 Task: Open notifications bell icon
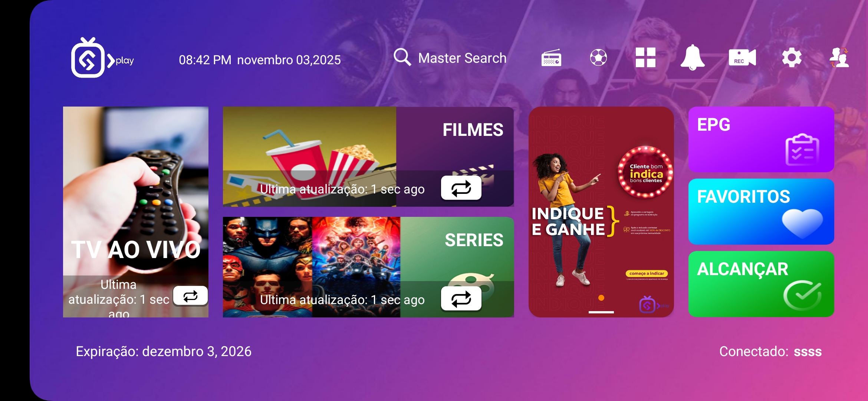pos(693,58)
